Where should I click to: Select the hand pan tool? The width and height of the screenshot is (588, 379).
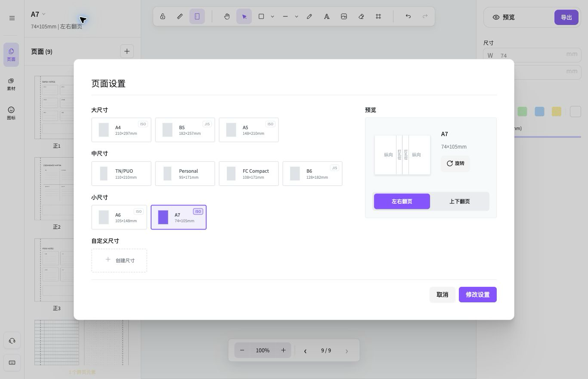coord(227,16)
